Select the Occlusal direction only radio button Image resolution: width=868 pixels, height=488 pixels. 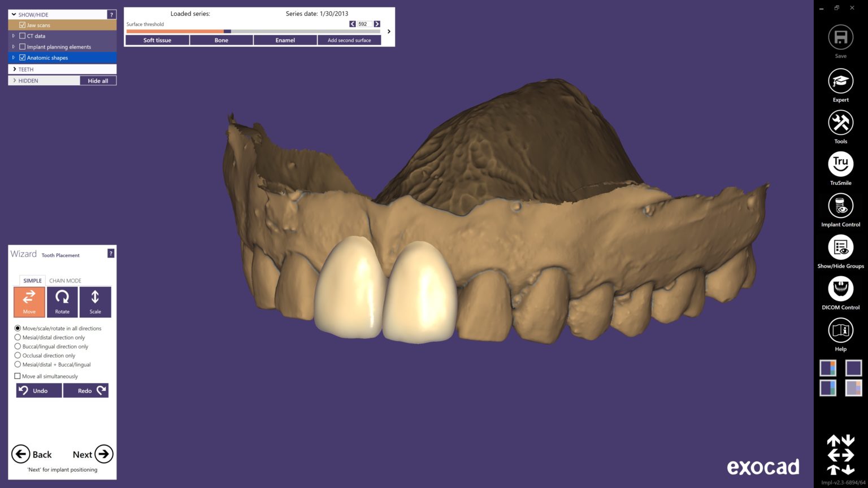tap(18, 355)
